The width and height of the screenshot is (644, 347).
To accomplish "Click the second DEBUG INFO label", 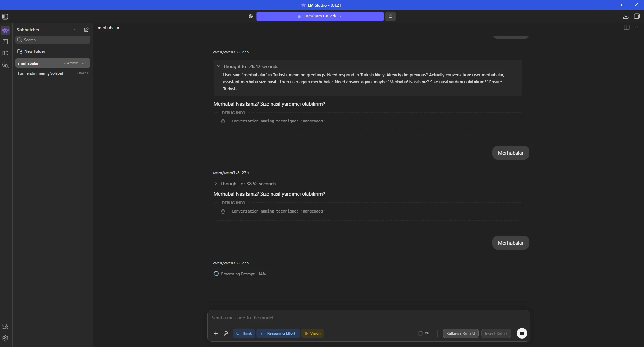I will [x=233, y=203].
